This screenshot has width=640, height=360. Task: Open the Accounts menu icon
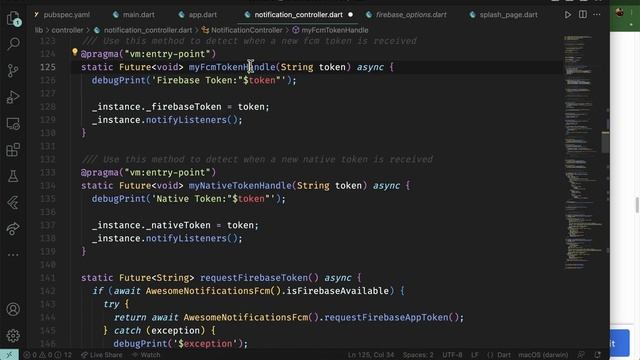tap(13, 309)
